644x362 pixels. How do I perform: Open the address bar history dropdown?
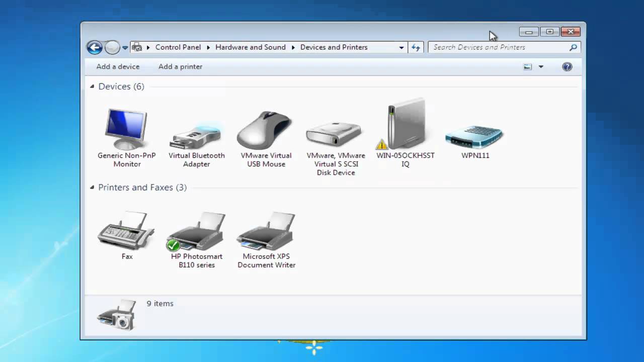401,47
